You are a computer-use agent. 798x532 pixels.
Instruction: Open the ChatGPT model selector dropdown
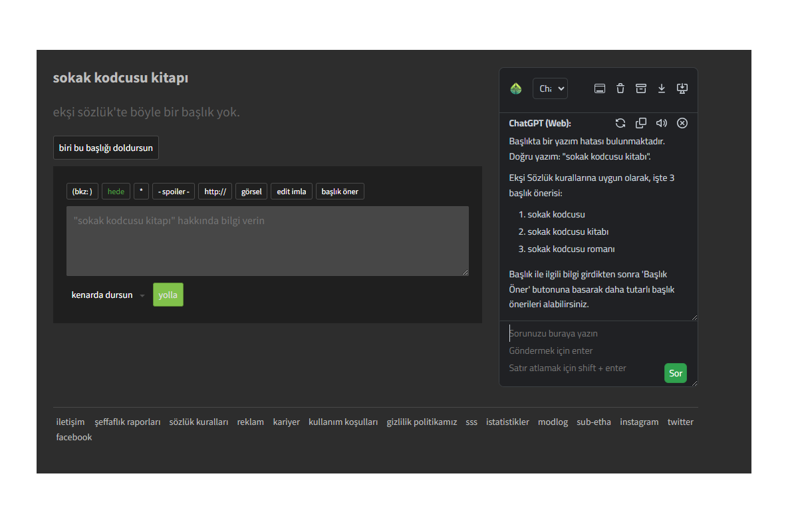[x=550, y=88]
